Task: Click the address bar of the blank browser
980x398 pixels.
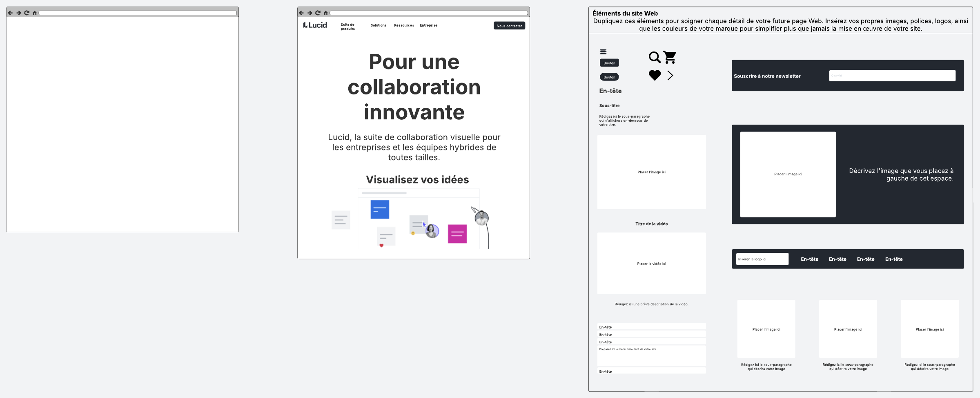Action: [x=138, y=13]
